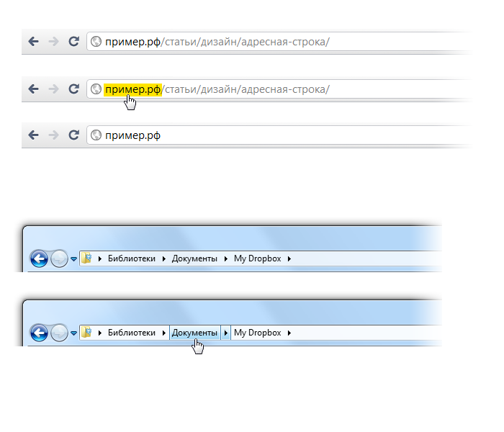The width and height of the screenshot is (504, 432).
Task: Open recent pages dropdown in upper Explorer window
Action: click(73, 259)
